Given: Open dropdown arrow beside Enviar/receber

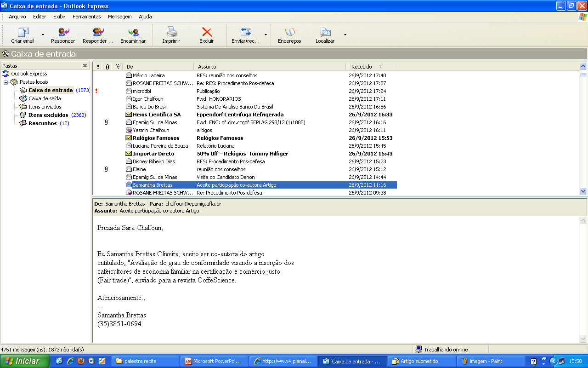Looking at the screenshot, I should [265, 34].
